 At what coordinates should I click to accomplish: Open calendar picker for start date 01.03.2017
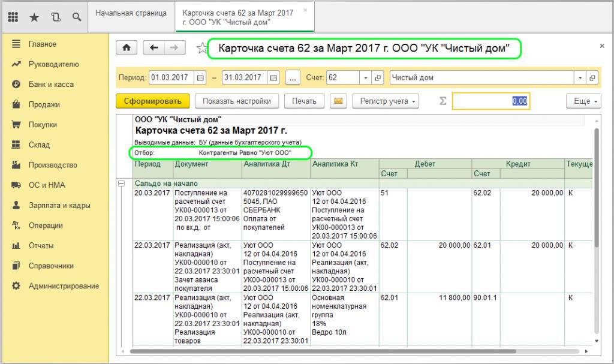(200, 78)
